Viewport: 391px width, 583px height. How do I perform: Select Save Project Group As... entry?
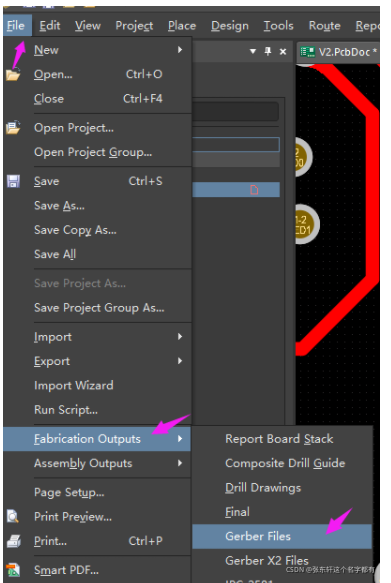(x=97, y=308)
